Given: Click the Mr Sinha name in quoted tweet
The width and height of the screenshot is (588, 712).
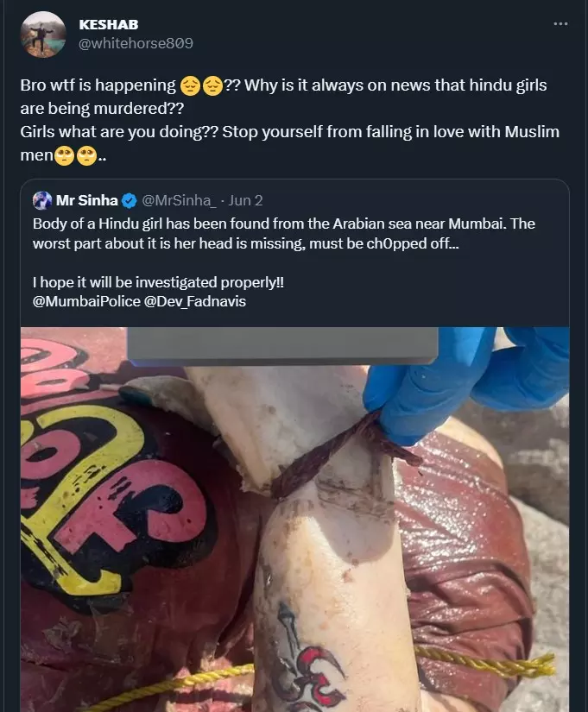Looking at the screenshot, I should pos(87,201).
